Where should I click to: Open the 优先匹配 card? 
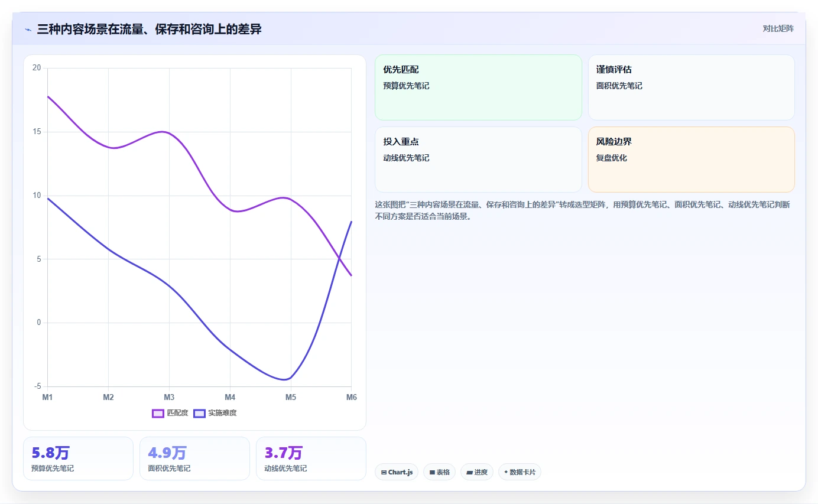(478, 87)
